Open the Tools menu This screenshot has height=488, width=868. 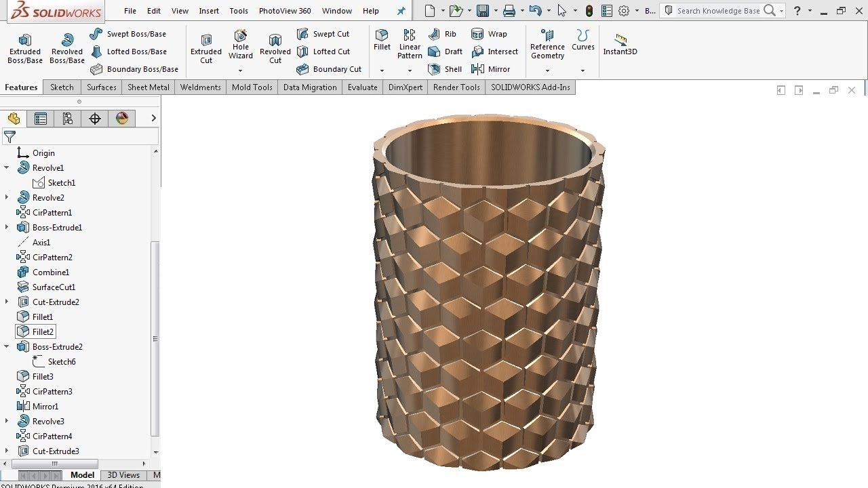pos(239,11)
